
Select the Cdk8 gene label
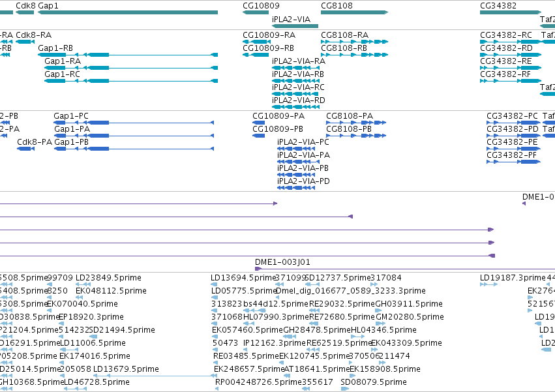(25, 6)
